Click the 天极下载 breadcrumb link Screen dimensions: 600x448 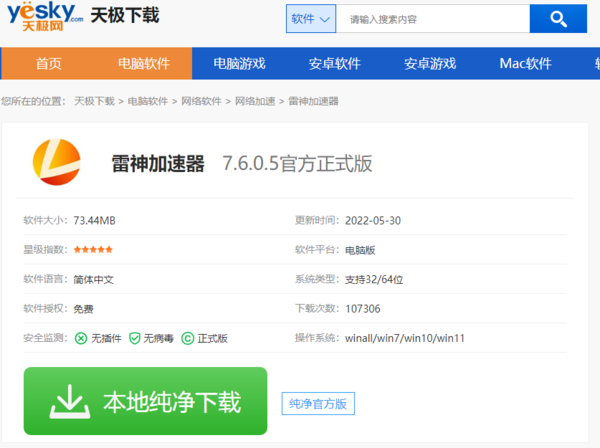tap(95, 101)
